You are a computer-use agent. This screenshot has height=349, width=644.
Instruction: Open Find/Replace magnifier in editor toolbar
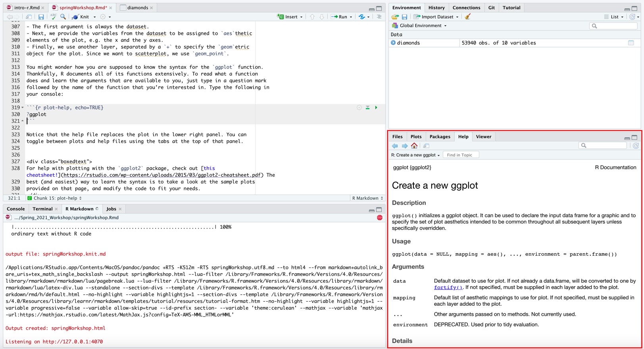point(63,17)
